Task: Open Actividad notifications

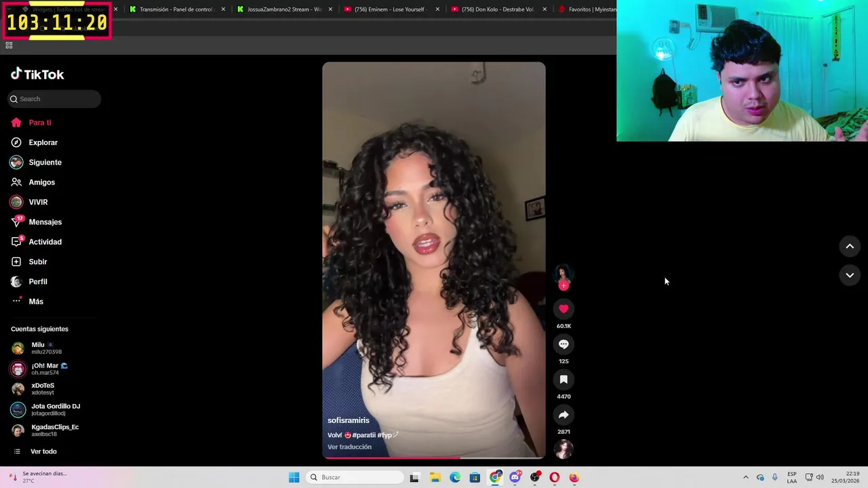Action: point(37,242)
